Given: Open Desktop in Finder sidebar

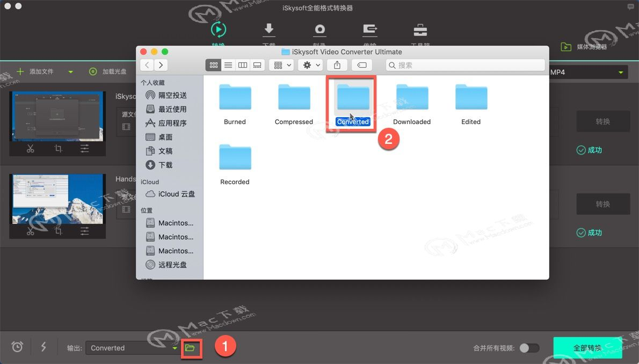Looking at the screenshot, I should 159,137.
